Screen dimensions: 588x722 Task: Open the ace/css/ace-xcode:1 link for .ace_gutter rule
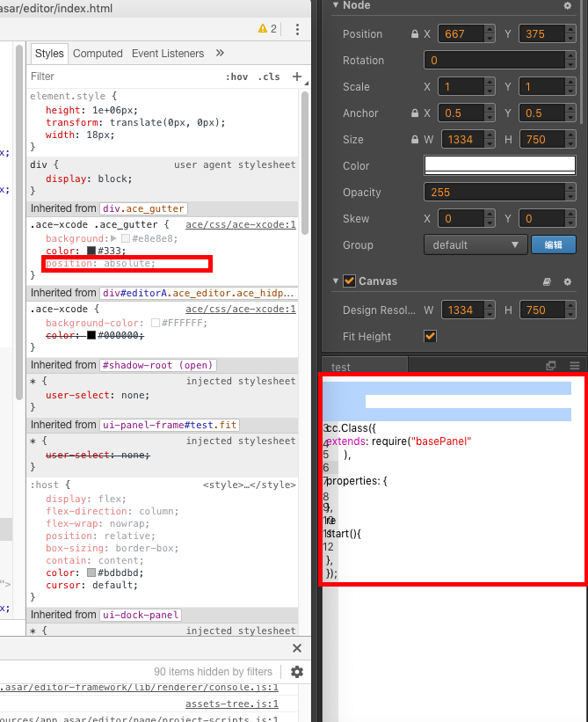pyautogui.click(x=241, y=225)
